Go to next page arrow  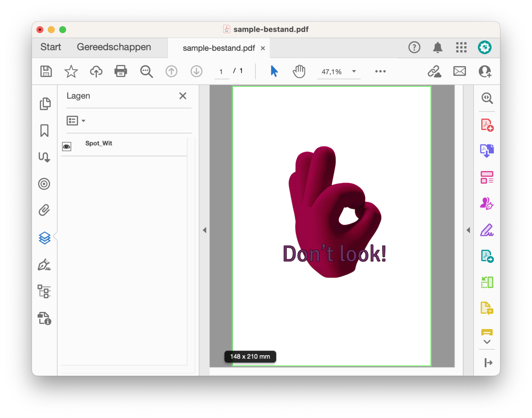(x=196, y=72)
